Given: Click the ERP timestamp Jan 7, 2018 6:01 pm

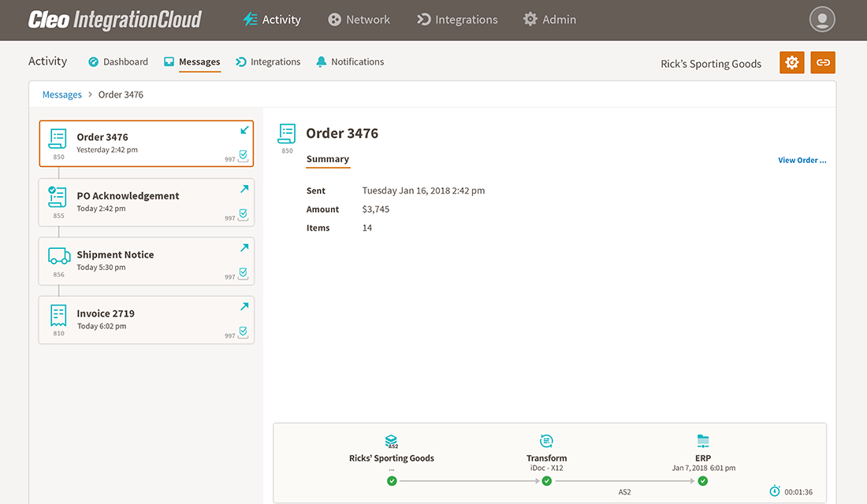Looking at the screenshot, I should click(x=703, y=468).
